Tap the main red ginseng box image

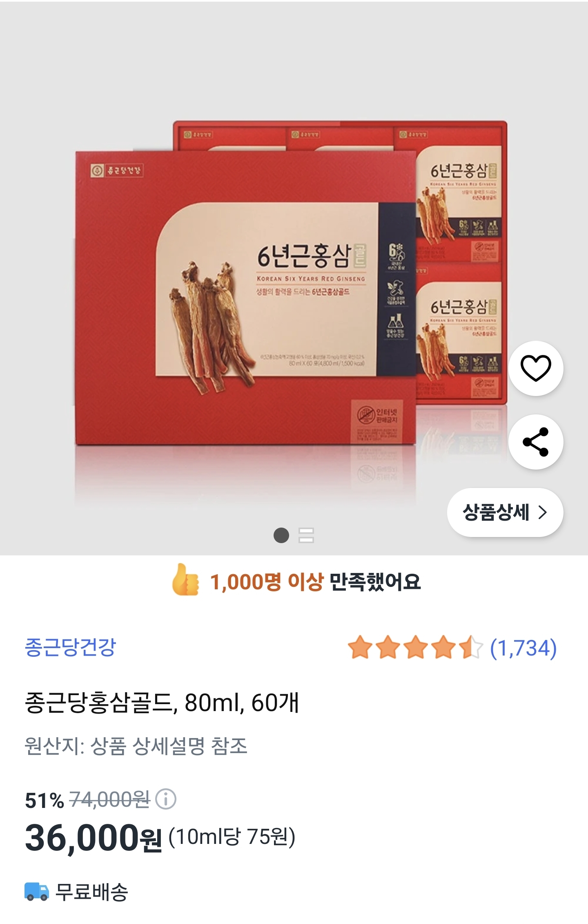pos(245,298)
